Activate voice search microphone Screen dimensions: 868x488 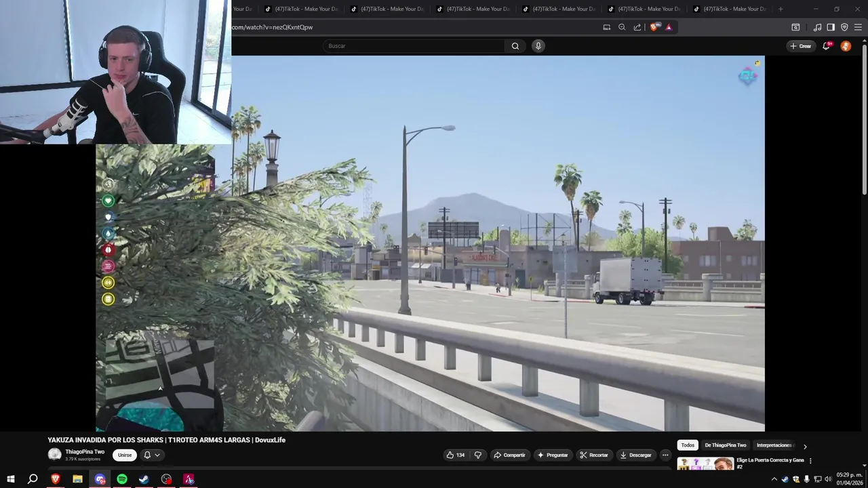(x=538, y=46)
